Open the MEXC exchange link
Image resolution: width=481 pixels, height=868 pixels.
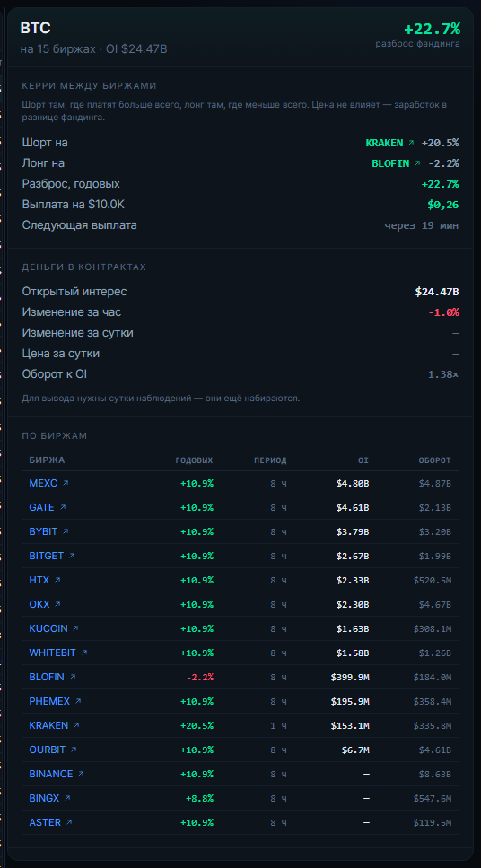click(48, 483)
